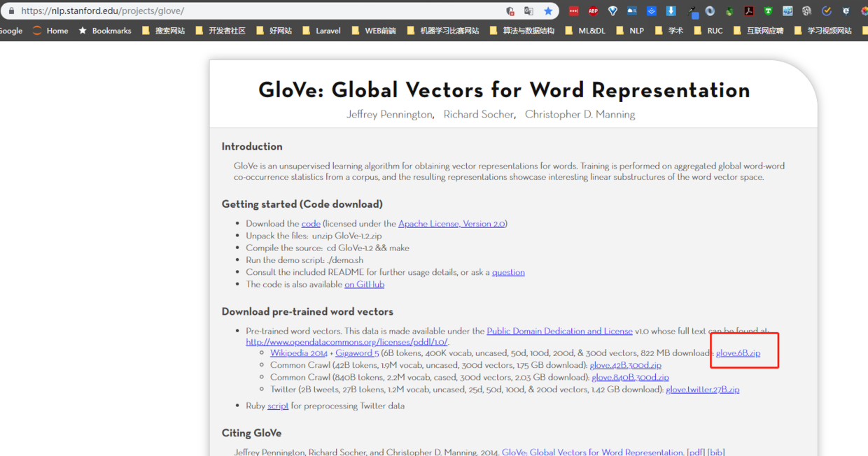Viewport: 868px width, 456px height.
Task: Open the LastPass red extension icon
Action: [574, 11]
